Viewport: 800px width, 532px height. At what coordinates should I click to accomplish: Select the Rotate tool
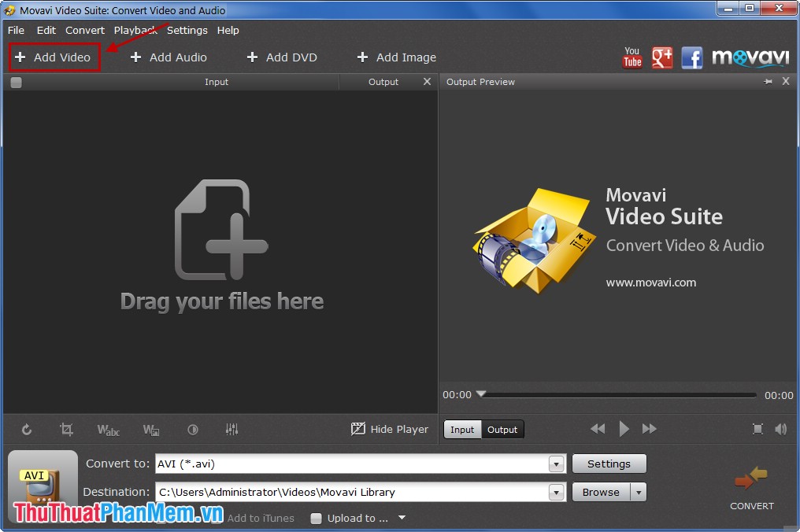tap(27, 429)
